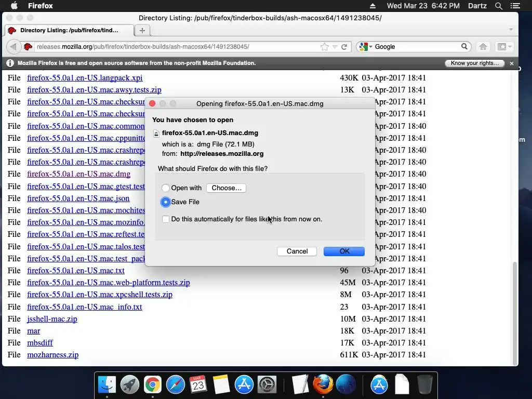Click the search magnifier button

pyautogui.click(x=464, y=46)
